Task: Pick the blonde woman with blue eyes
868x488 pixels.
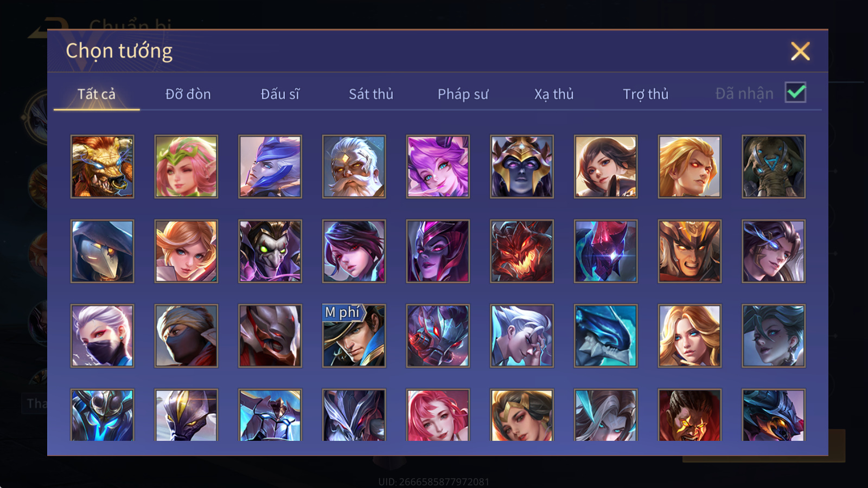Action: point(690,336)
